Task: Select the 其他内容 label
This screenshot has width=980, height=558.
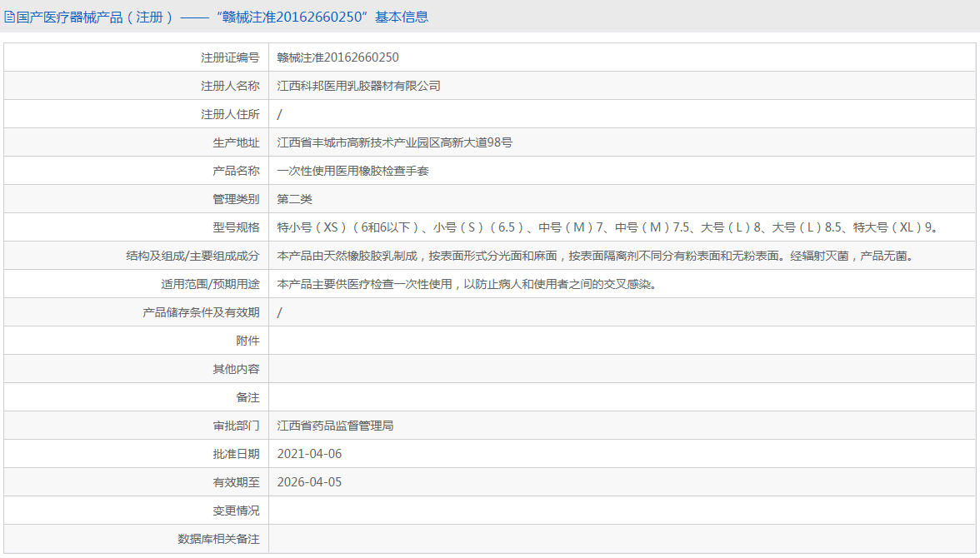Action: (236, 369)
